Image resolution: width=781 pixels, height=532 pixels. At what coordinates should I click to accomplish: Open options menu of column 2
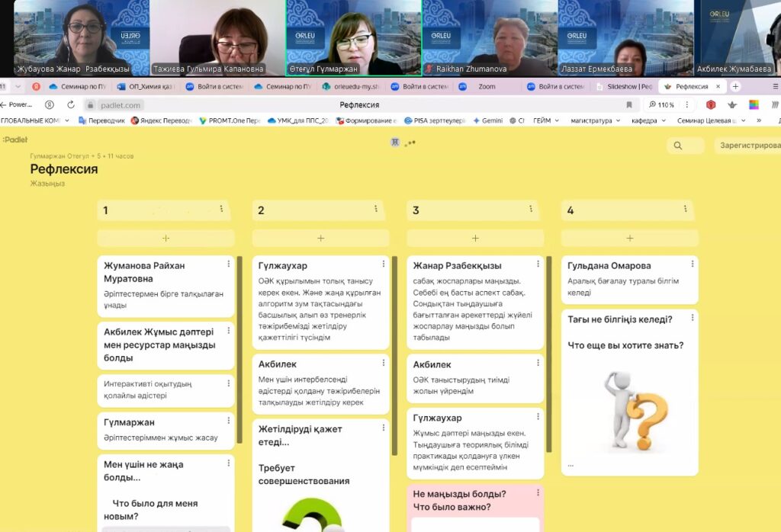[376, 209]
